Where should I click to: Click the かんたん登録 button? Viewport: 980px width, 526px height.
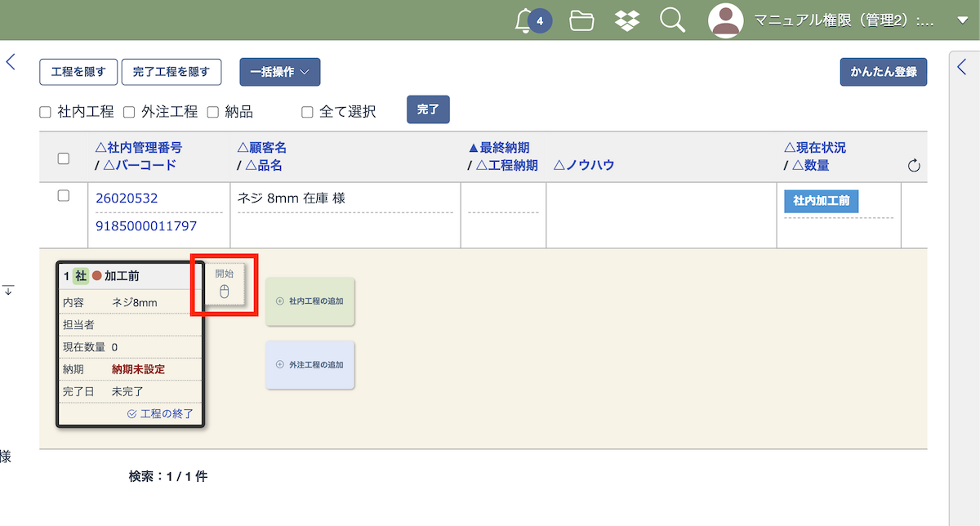click(x=883, y=72)
